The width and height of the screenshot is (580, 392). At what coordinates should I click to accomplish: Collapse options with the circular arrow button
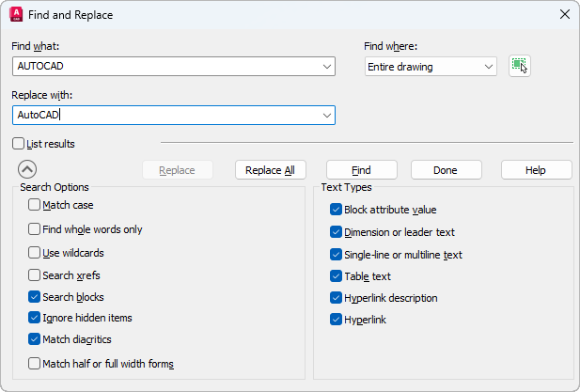(27, 170)
